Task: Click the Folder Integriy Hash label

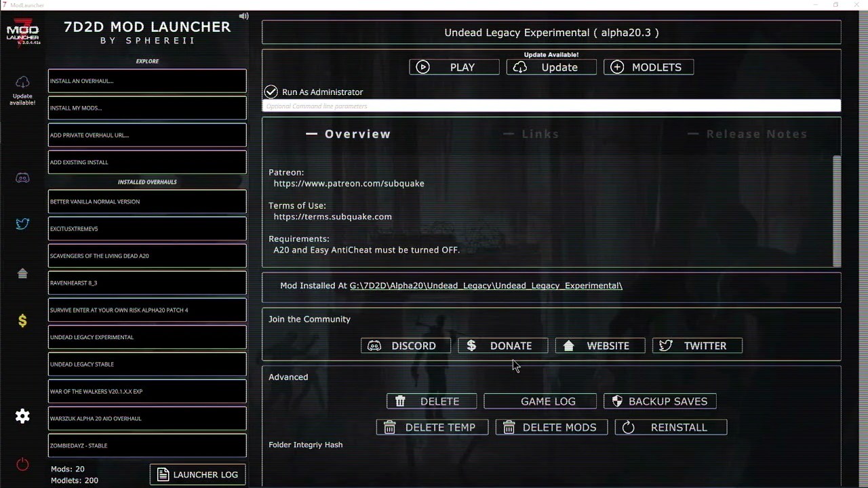Action: 305,445
